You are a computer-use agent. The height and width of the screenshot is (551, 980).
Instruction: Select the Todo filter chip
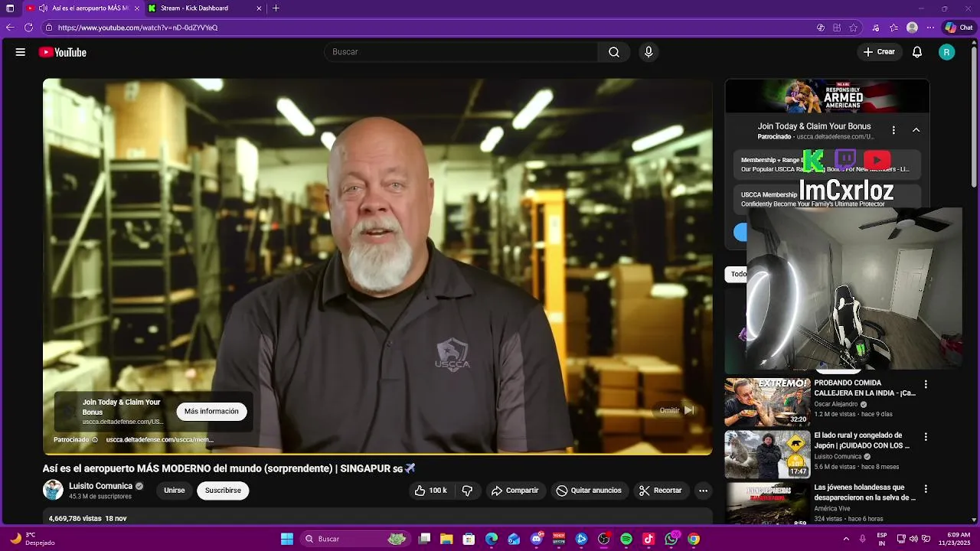coord(737,274)
